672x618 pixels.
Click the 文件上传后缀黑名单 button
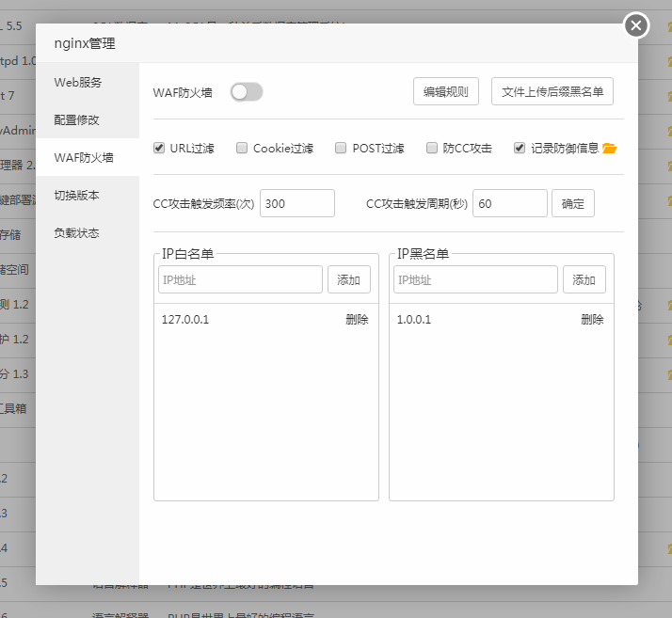[x=552, y=91]
